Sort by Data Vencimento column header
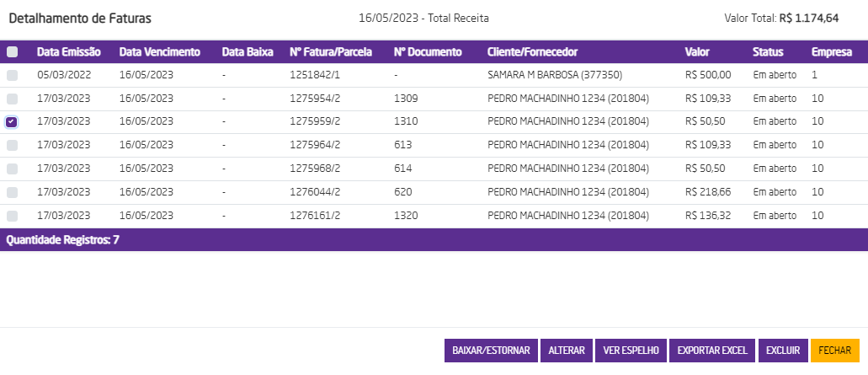Viewport: 868px width, 375px height. (160, 52)
